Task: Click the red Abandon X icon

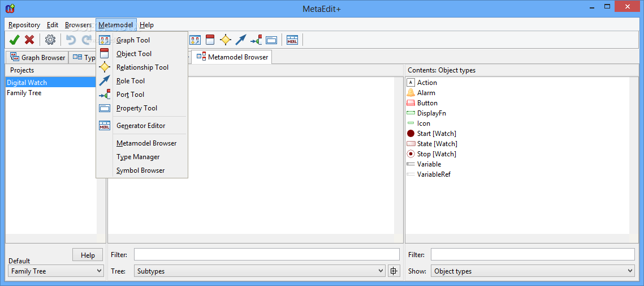Action: point(29,40)
